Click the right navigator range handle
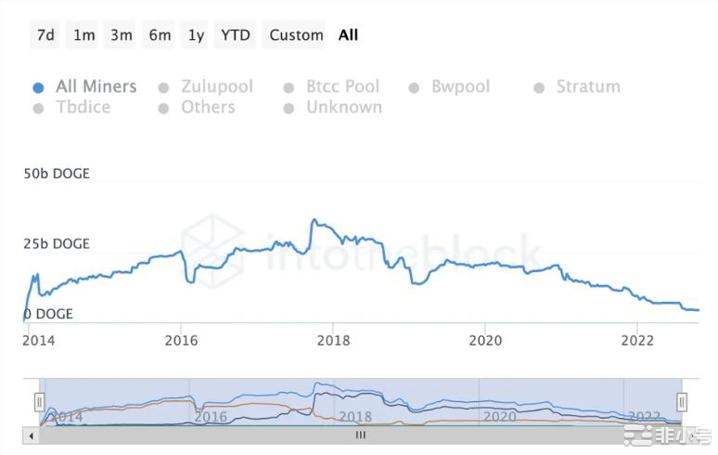 click(x=681, y=402)
